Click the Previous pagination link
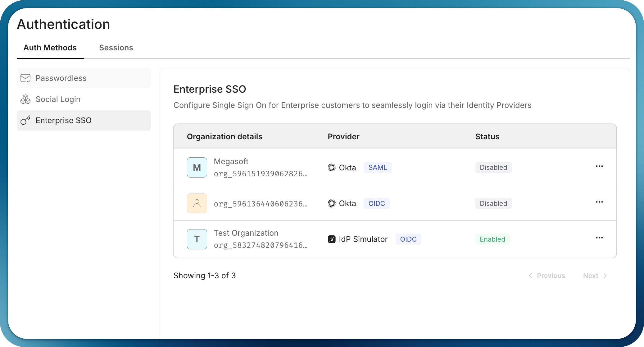The image size is (644, 347). coord(551,275)
